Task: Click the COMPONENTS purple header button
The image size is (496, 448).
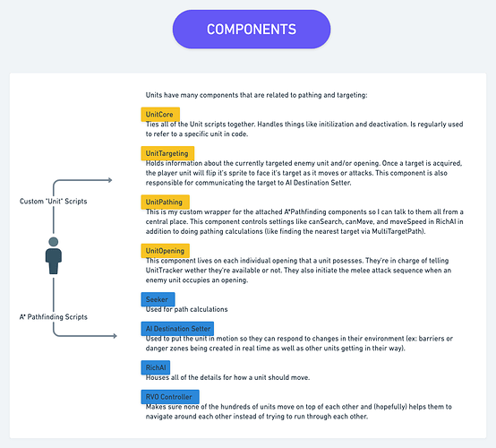Action: pyautogui.click(x=252, y=30)
